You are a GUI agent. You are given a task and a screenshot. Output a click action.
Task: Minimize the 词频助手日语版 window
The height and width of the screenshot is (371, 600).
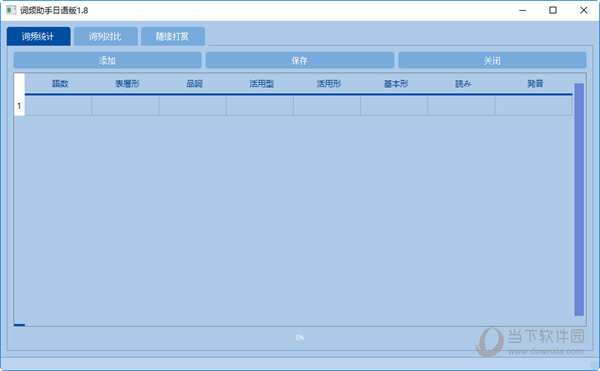pos(523,10)
